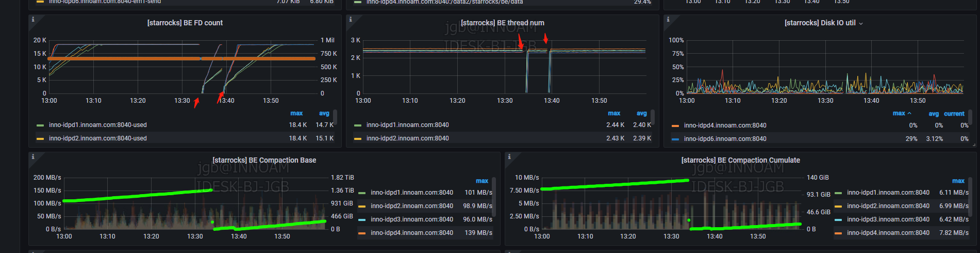980x253 pixels.
Task: Click inno-idpd2 color swatch in Compaction Cumulate legend
Action: [838, 206]
